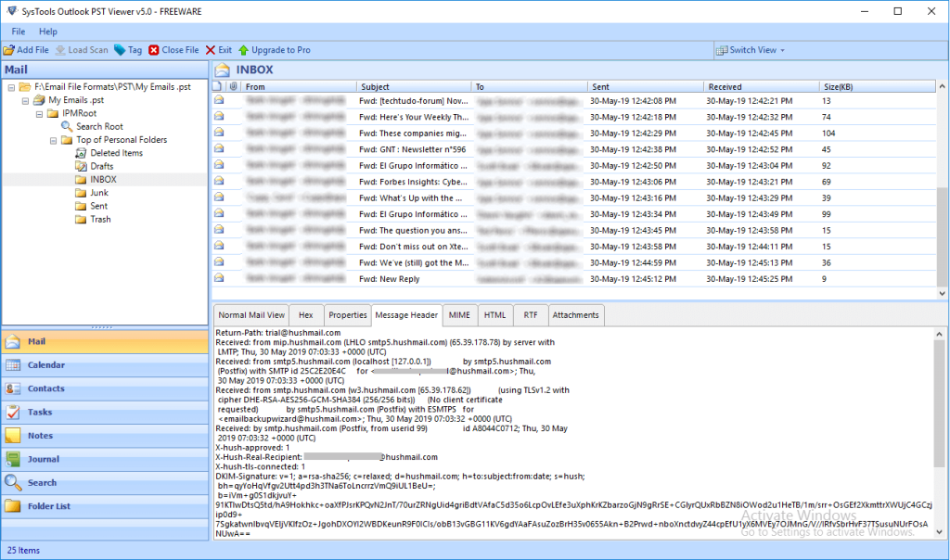Select the Trash folder icon

(x=81, y=220)
